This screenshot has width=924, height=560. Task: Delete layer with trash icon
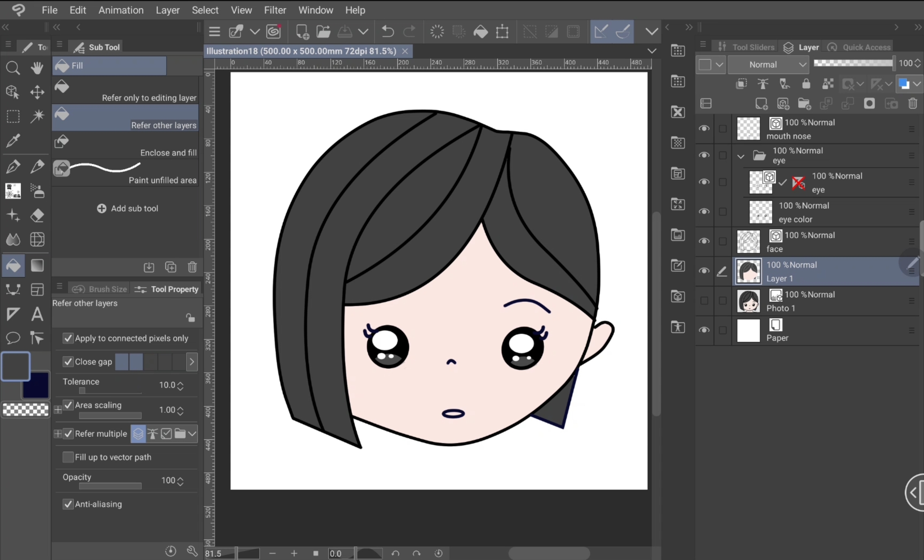coord(912,104)
